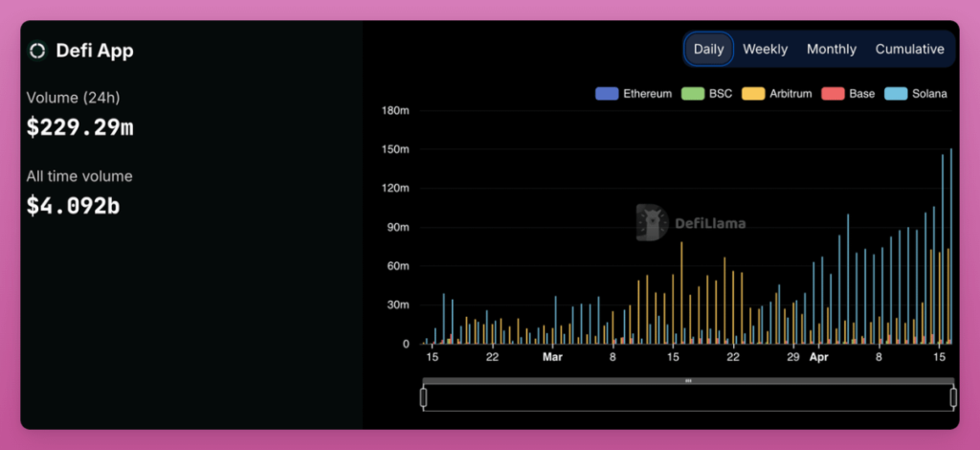Screen dimensions: 980x450
Task: Click the Apr label on the x-axis
Action: [x=818, y=358]
